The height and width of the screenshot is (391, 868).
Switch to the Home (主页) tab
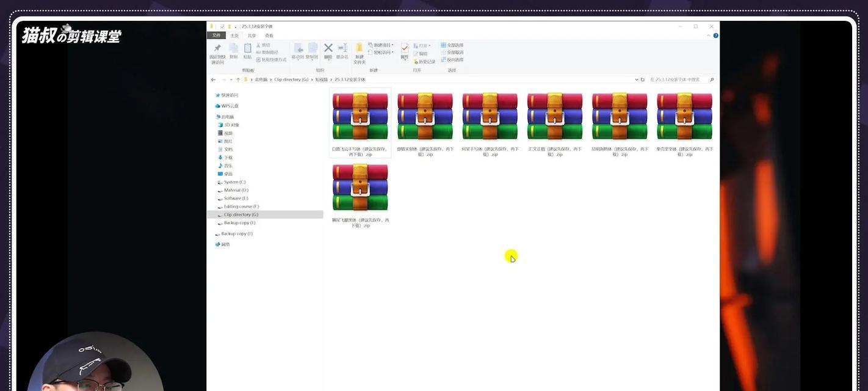tap(234, 35)
